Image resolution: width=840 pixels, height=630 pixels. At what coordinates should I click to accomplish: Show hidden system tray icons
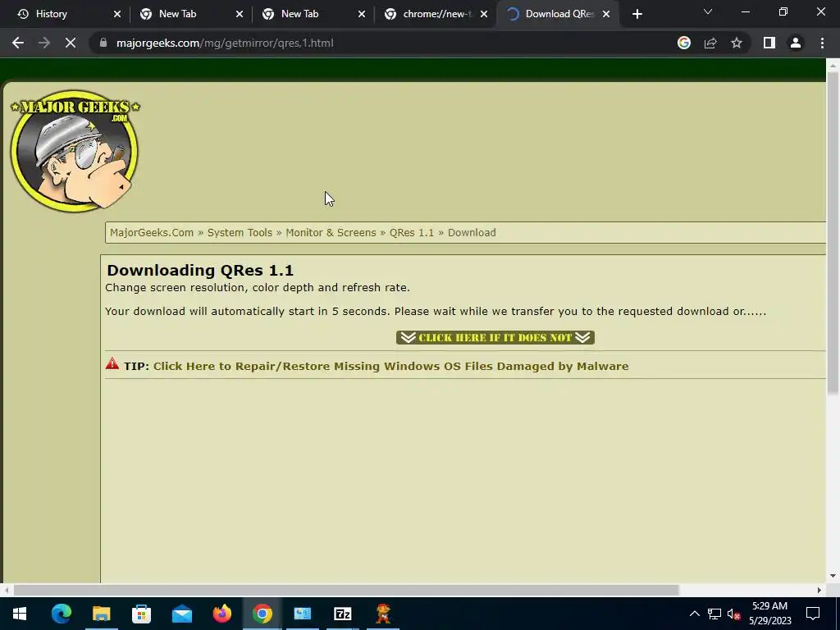(x=694, y=614)
